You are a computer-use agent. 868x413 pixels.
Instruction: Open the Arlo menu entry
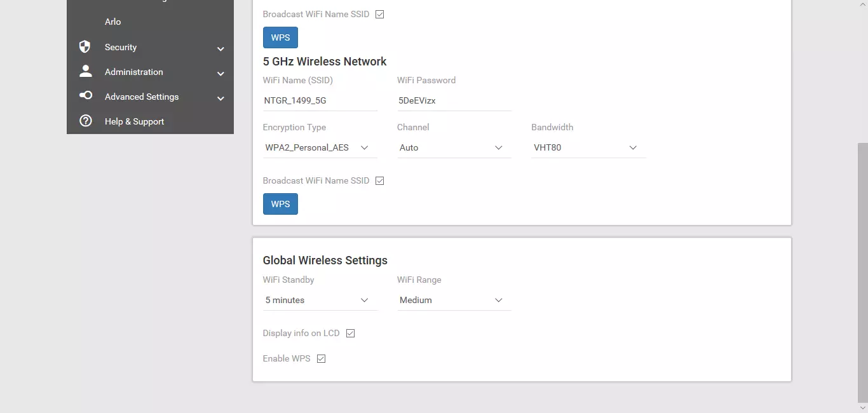112,22
